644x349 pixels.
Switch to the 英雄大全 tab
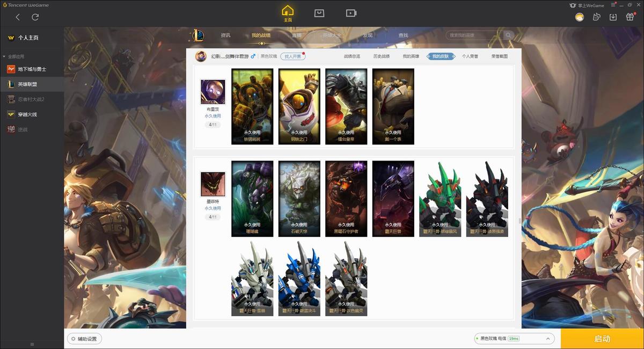pos(332,35)
